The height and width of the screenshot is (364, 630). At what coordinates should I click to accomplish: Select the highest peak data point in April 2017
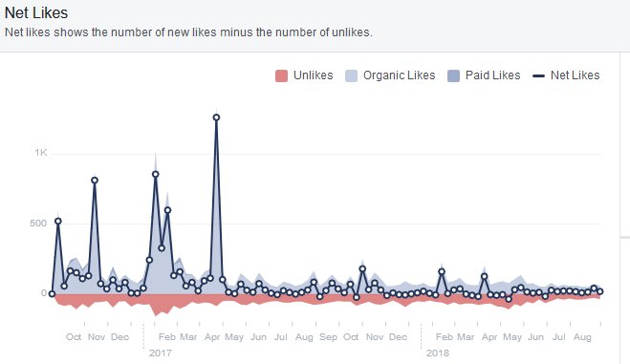[x=216, y=118]
